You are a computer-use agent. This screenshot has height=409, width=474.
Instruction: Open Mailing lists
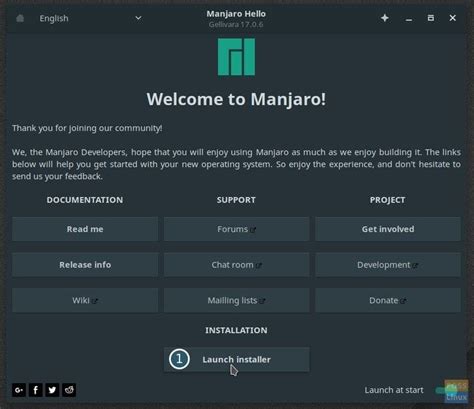[236, 300]
